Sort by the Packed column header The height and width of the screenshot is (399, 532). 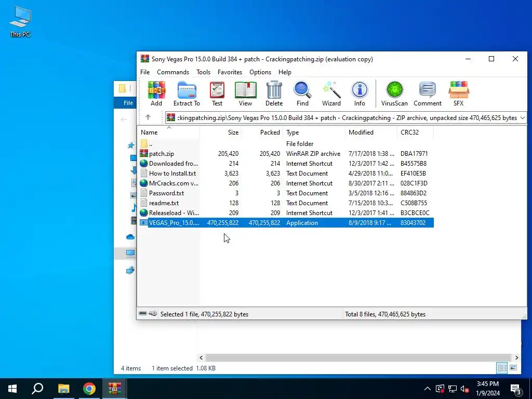click(262, 132)
